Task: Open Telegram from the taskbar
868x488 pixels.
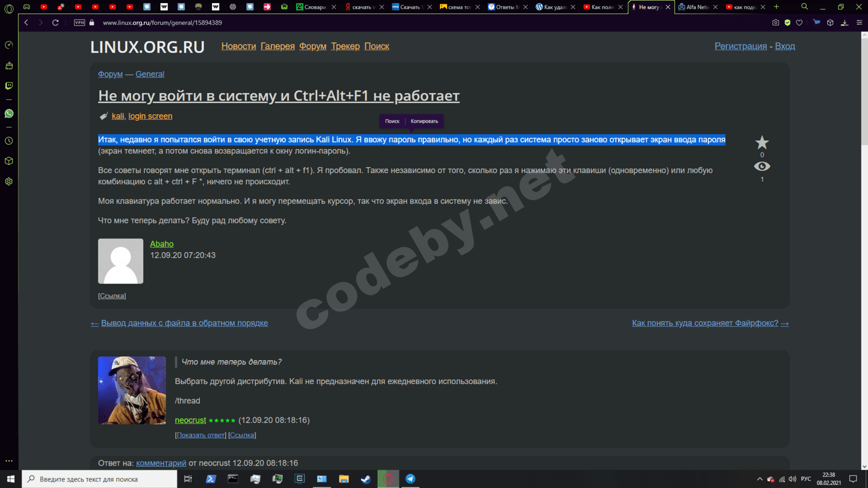Action: 410,479
